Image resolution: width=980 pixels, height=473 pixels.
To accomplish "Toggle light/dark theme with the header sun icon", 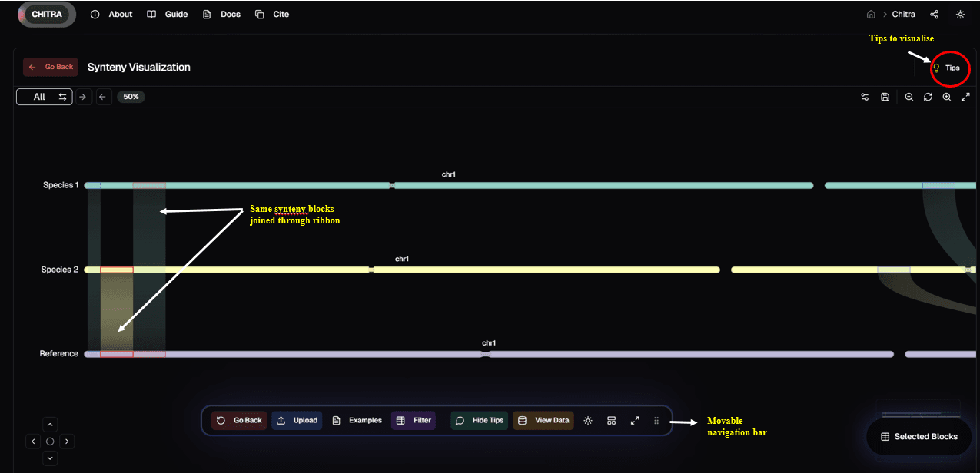I will click(x=960, y=15).
